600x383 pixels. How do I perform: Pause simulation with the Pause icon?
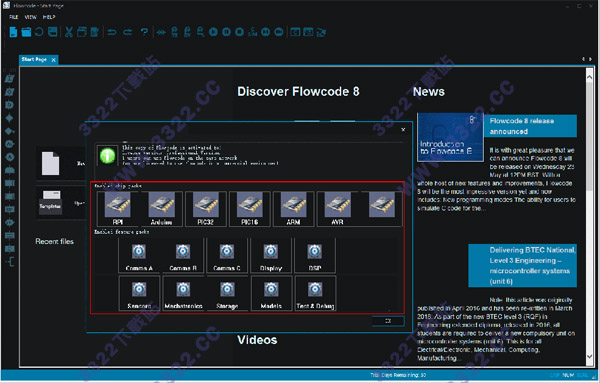pyautogui.click(x=227, y=32)
